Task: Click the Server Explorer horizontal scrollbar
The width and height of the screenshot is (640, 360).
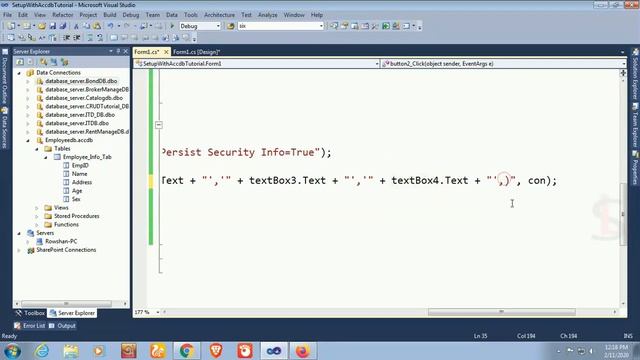Action: [x=66, y=304]
